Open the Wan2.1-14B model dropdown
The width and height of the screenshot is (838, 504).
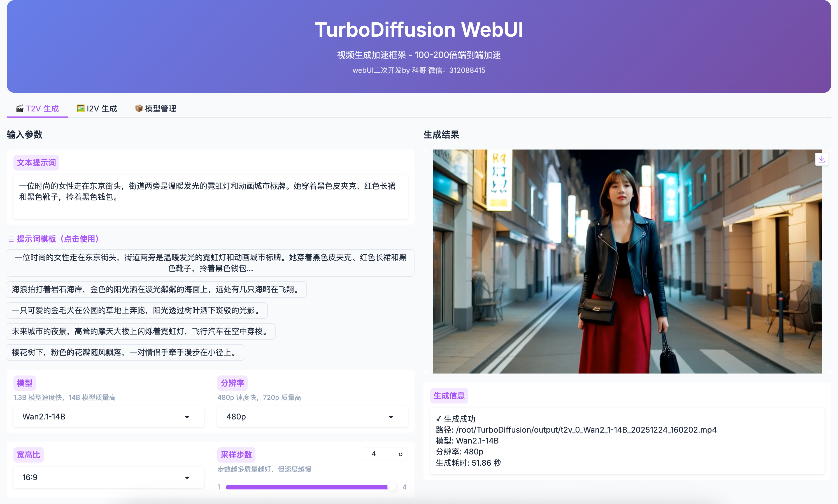[x=108, y=417]
